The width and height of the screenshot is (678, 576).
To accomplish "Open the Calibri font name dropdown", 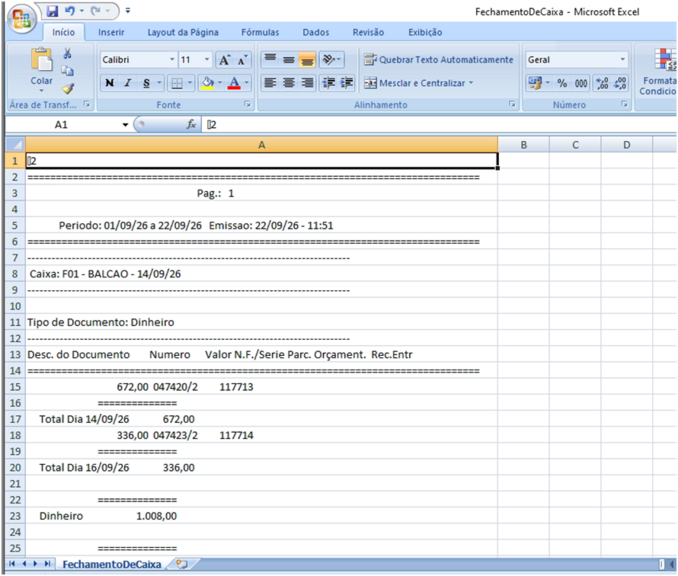I will (172, 59).
